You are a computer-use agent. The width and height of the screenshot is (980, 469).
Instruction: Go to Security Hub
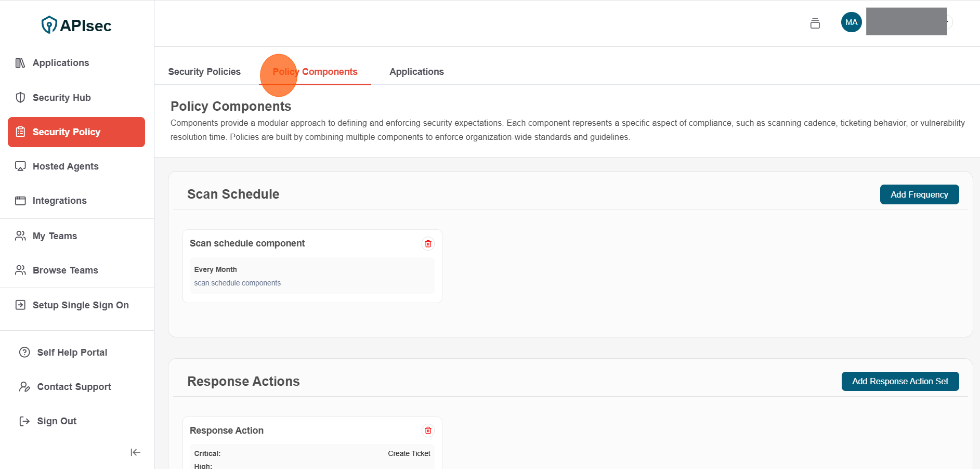coord(61,98)
